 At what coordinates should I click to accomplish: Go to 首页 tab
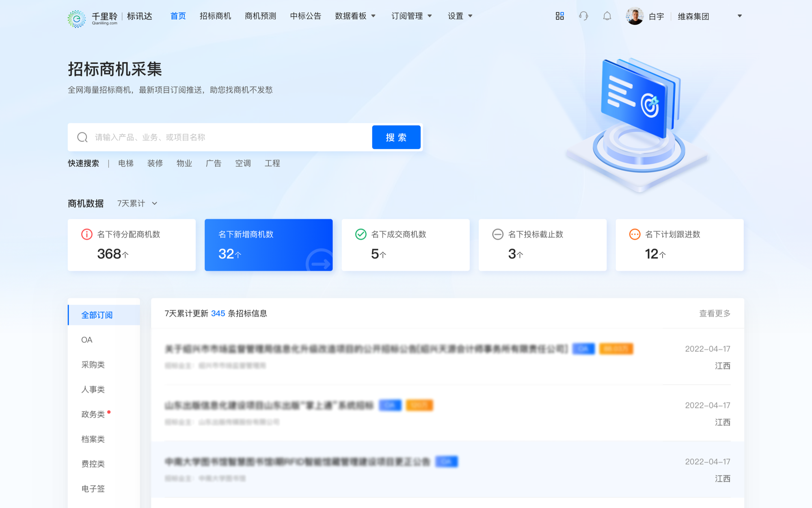[x=178, y=16]
